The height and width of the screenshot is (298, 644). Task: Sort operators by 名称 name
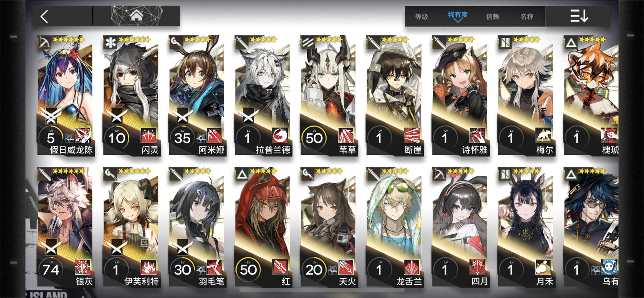(x=527, y=17)
